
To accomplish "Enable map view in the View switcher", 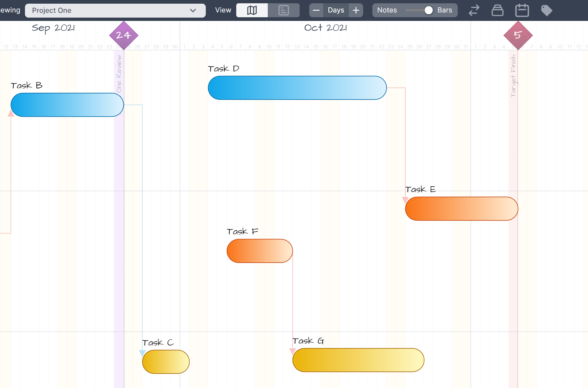I will pyautogui.click(x=252, y=10).
